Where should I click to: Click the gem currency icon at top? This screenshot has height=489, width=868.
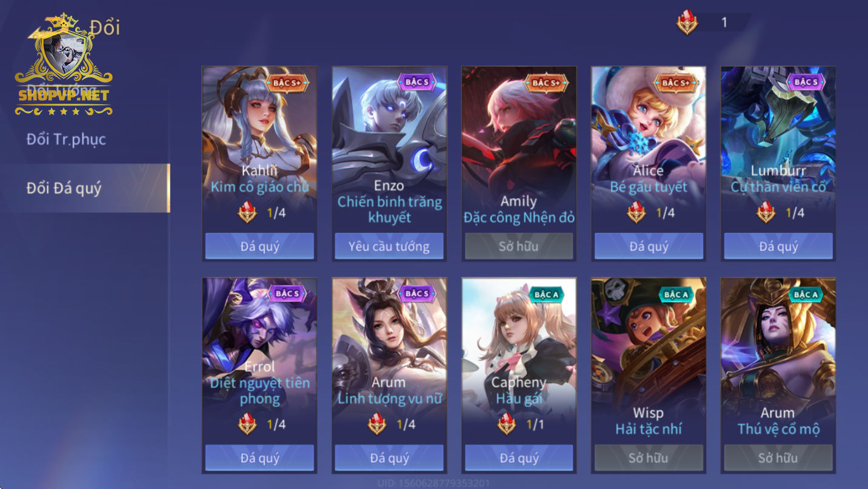pyautogui.click(x=687, y=23)
